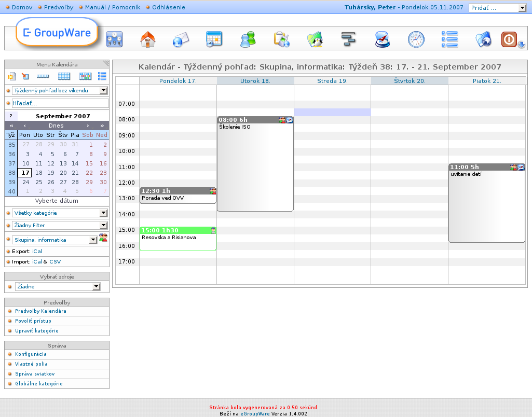The image size is (532, 417).
Task: Click the CSV import link
Action: point(56,262)
